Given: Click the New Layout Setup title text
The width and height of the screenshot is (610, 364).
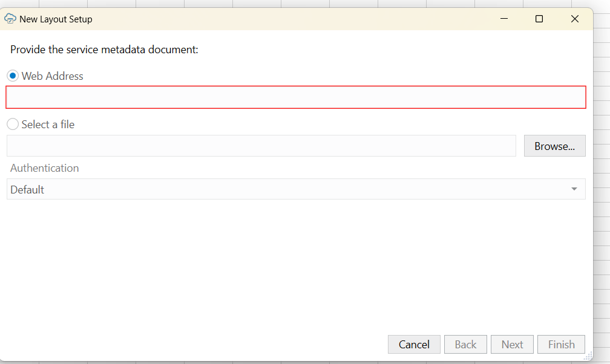Looking at the screenshot, I should (56, 19).
